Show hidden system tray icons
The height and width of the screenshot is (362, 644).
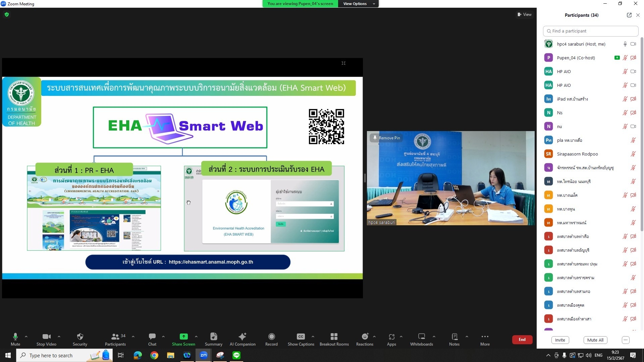pyautogui.click(x=548, y=355)
